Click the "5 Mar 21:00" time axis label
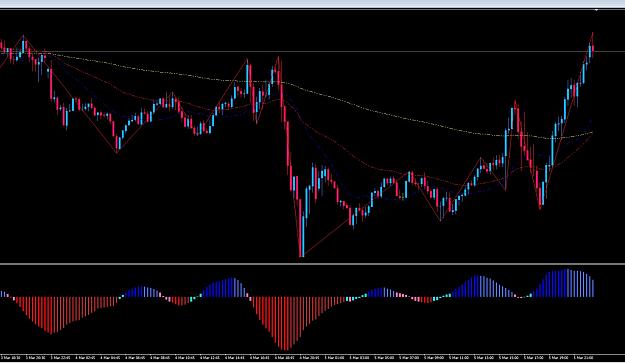The height and width of the screenshot is (363, 625). click(584, 358)
